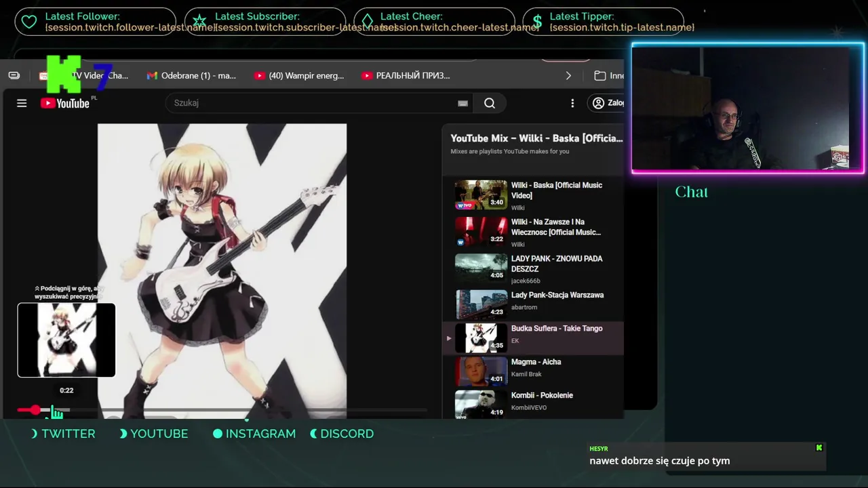Image resolution: width=868 pixels, height=488 pixels.
Task: Click the seek preview thumbnail
Action: click(66, 340)
